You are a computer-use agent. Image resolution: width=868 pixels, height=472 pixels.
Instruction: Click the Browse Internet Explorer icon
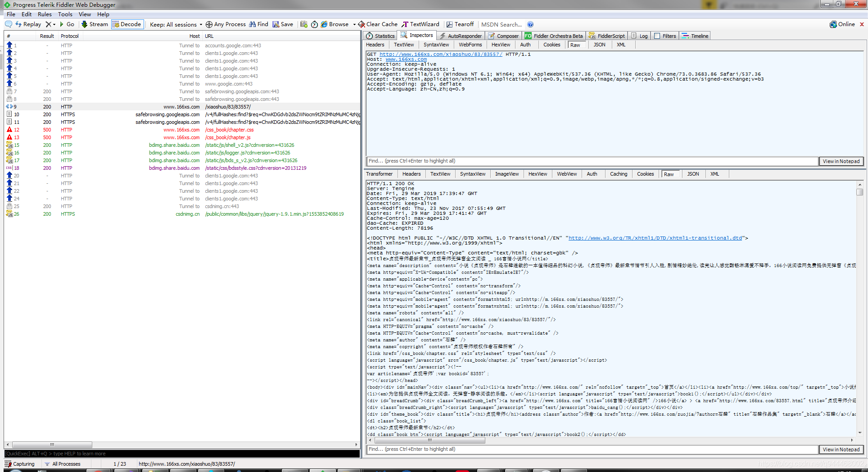324,24
